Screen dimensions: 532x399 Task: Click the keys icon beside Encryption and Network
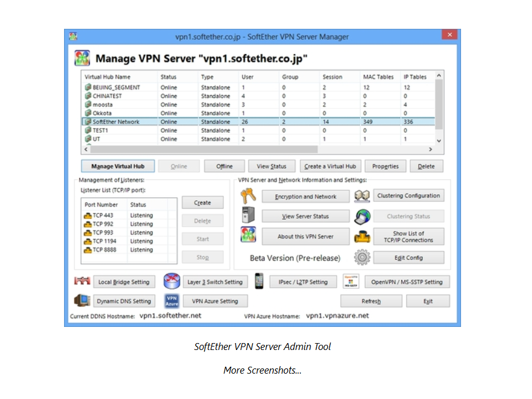(x=248, y=196)
